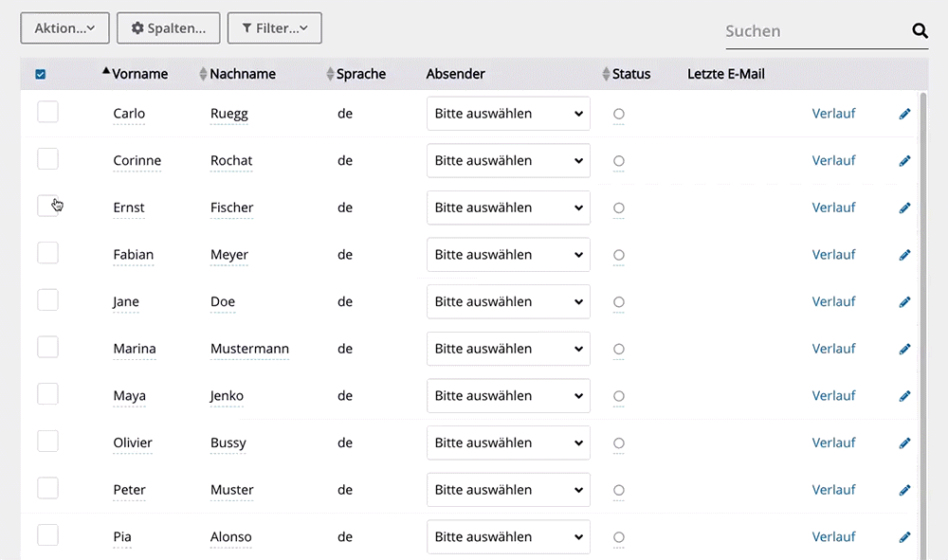This screenshot has height=560, width=948.
Task: Expand Absender select for Olivier Bussy
Action: click(508, 443)
